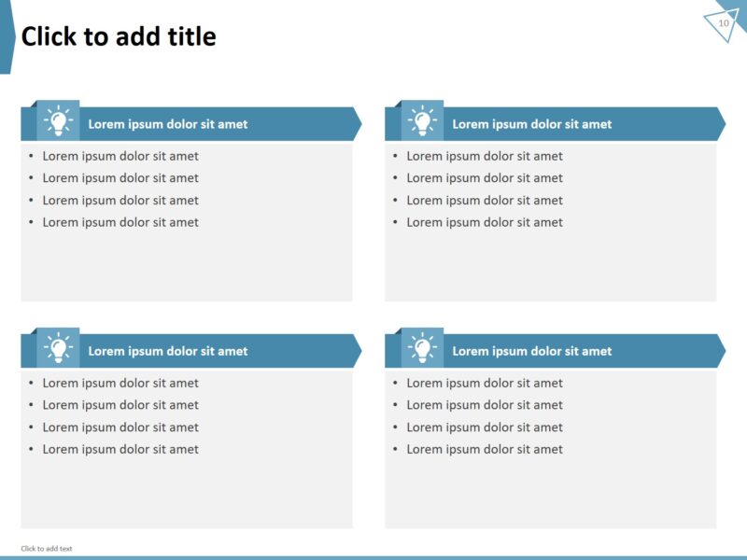Viewport: 747px width, 560px height.
Task: Select the fourth bullet in the bottom-left panel
Action: pyautogui.click(x=120, y=449)
